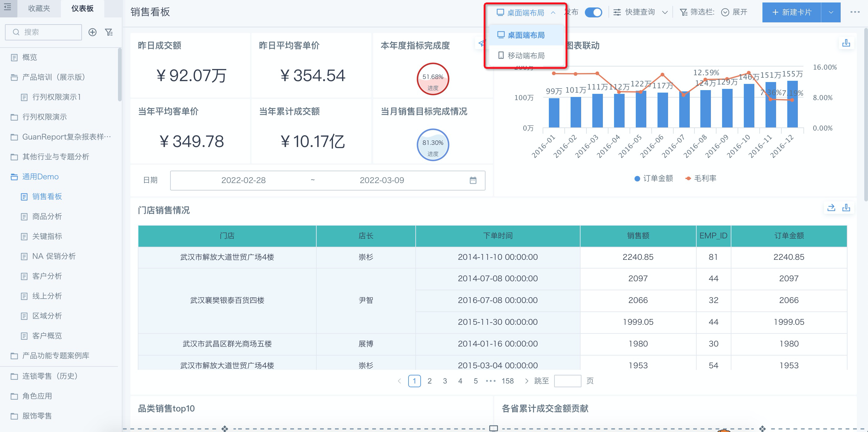Collapse the sidebar menu icon
The image size is (868, 432).
pyautogui.click(x=7, y=7)
